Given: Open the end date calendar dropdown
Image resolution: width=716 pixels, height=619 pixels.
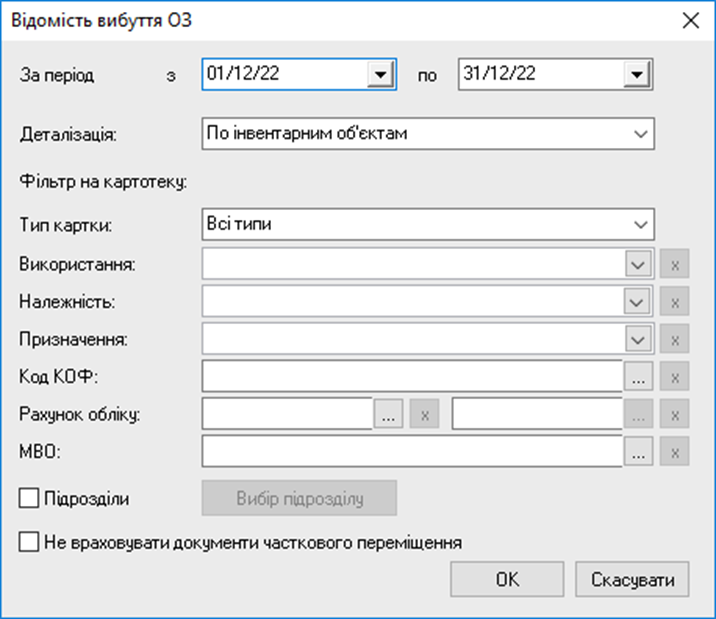Looking at the screenshot, I should (637, 74).
